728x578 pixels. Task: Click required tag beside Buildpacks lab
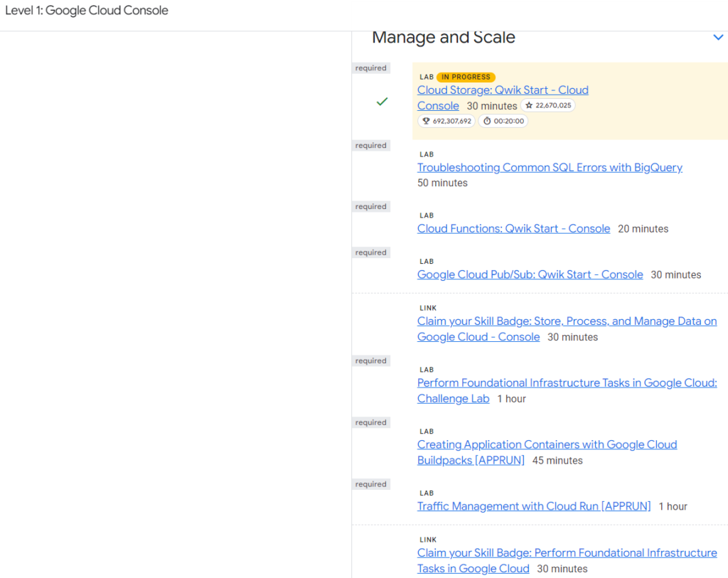371,422
